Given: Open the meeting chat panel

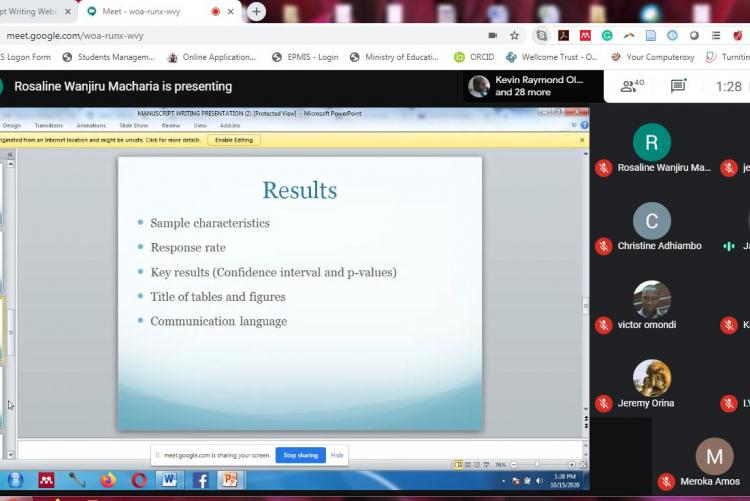Looking at the screenshot, I should (x=678, y=86).
